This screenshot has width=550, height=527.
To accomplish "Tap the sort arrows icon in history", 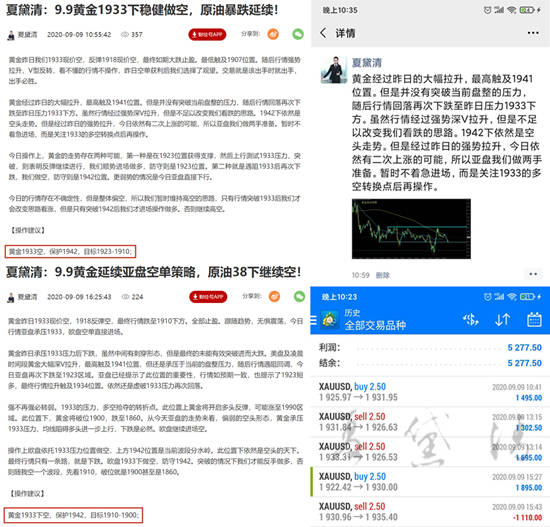I will pyautogui.click(x=502, y=320).
